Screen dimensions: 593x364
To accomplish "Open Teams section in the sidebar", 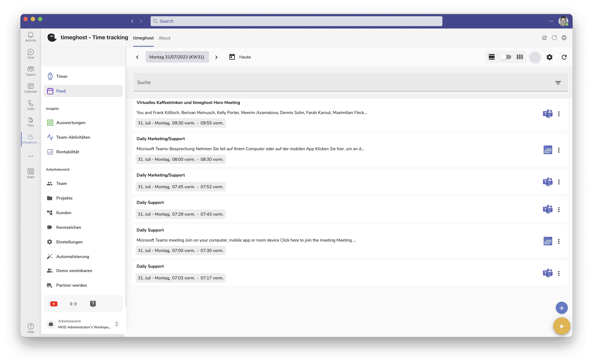I will [31, 71].
